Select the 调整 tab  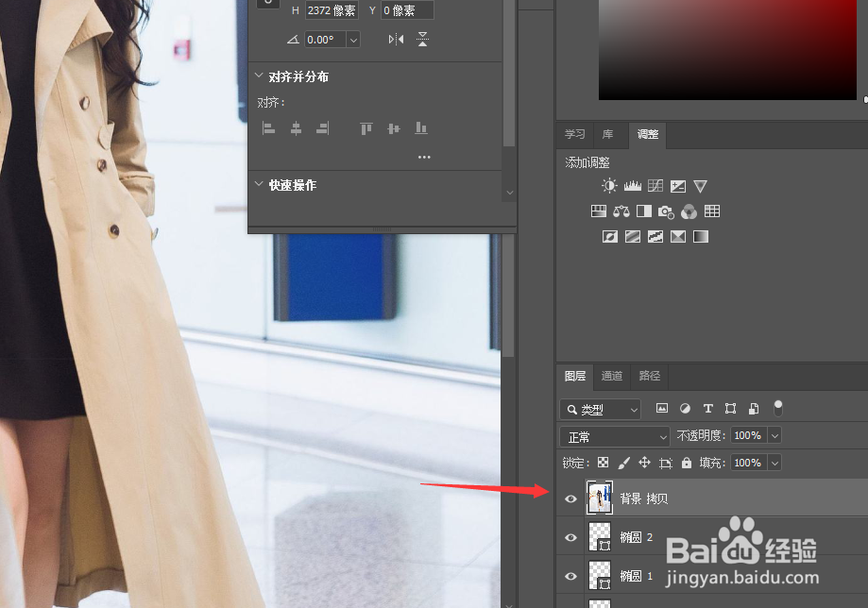click(647, 134)
